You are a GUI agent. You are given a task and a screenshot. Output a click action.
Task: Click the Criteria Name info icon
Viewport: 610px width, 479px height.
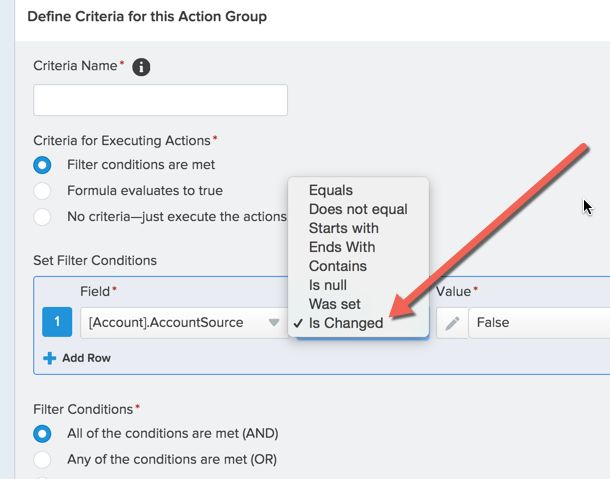click(x=142, y=67)
